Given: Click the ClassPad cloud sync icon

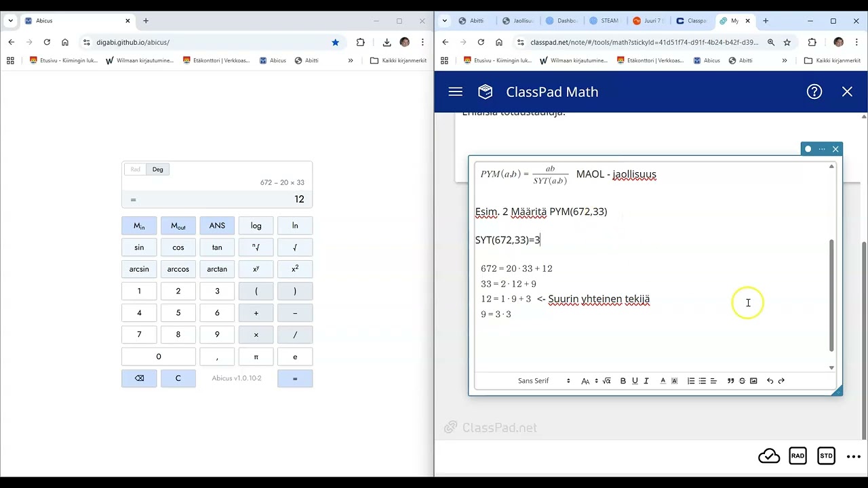Looking at the screenshot, I should pyautogui.click(x=769, y=456).
